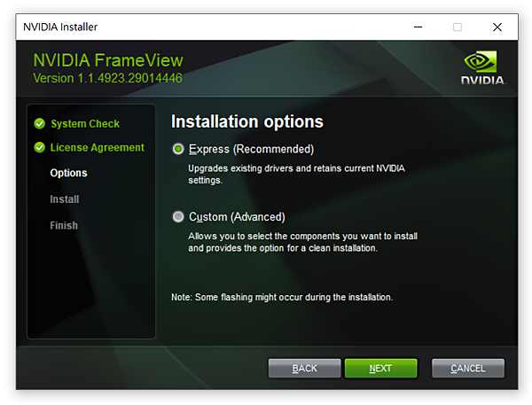Click the Installation options heading
This screenshot has height=405, width=532.
247,121
